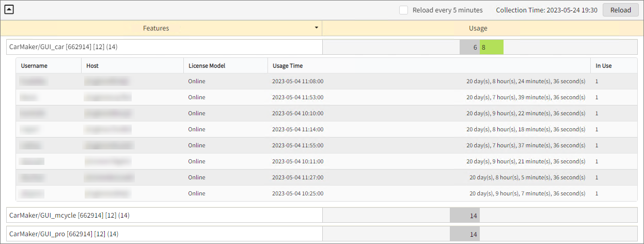
Task: Click the Reload button
Action: 620,10
